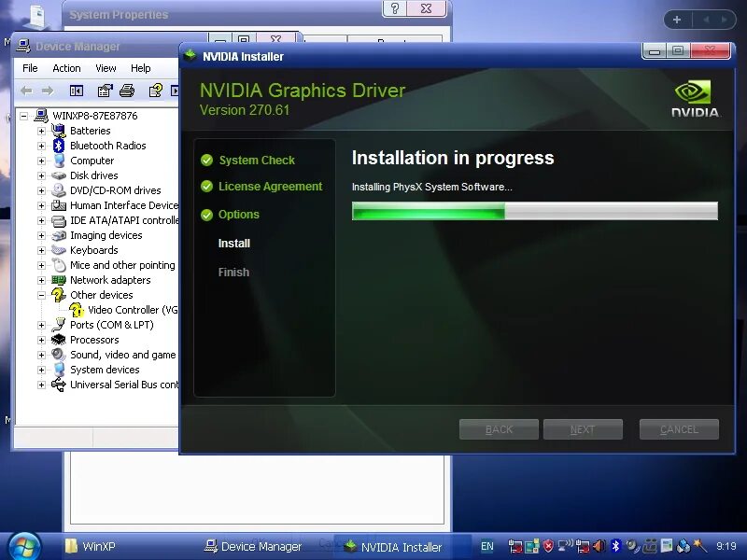Expand the DVD/CD-ROM drives node
Screen dimensions: 747x560
[41, 190]
